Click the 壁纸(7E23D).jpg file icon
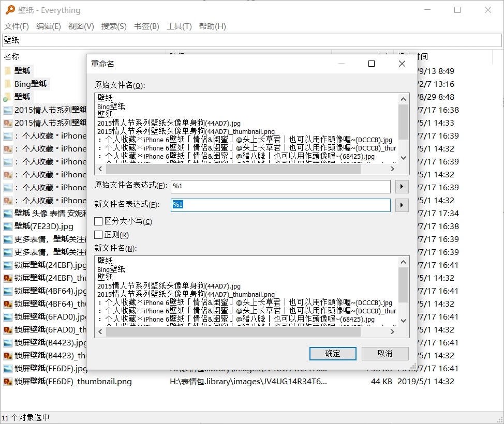 point(8,226)
